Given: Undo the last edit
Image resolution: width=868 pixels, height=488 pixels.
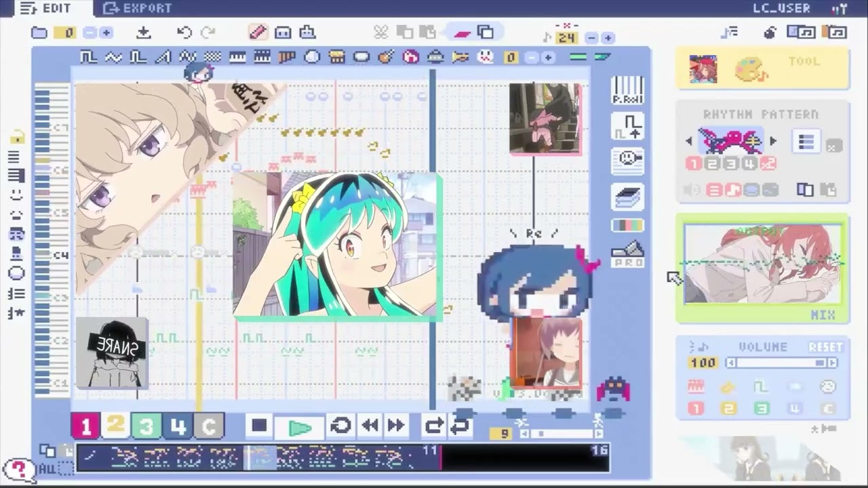Looking at the screenshot, I should (x=184, y=33).
